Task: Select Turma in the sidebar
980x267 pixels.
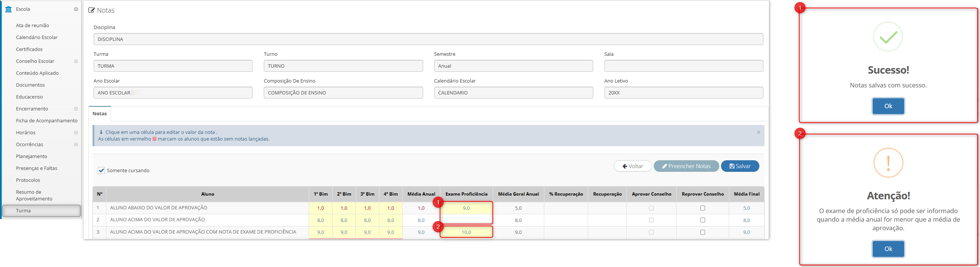Action: pos(42,210)
